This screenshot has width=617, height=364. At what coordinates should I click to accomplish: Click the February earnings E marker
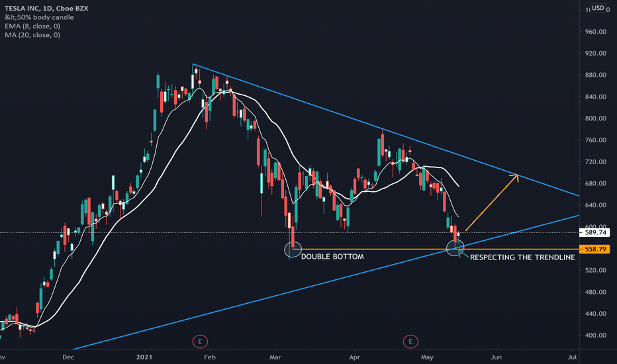click(x=200, y=341)
